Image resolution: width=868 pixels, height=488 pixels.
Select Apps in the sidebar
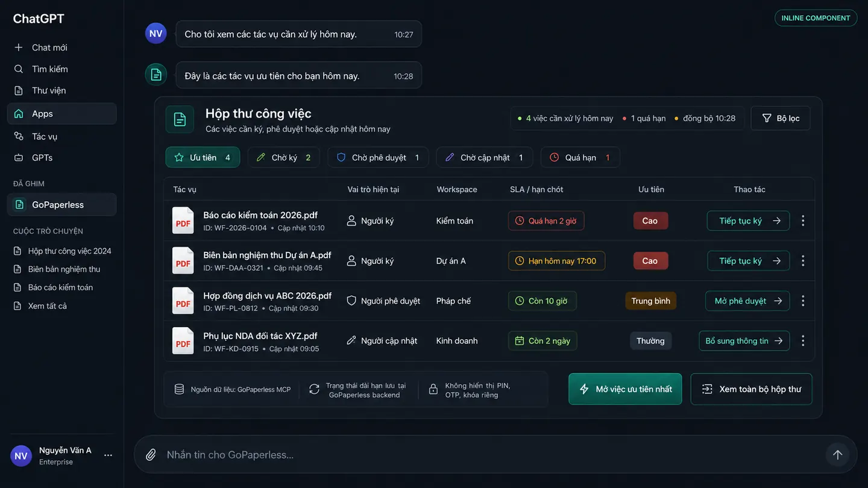61,113
